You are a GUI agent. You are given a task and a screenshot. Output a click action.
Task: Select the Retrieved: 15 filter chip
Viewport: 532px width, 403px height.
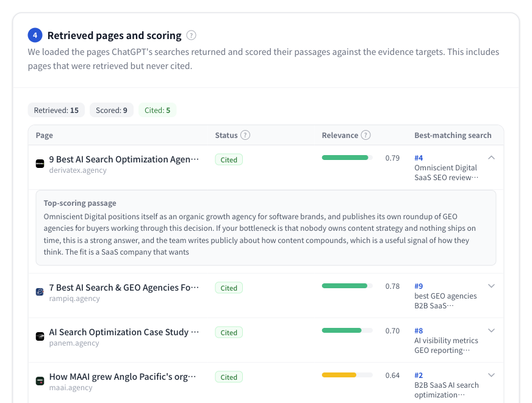tap(56, 111)
